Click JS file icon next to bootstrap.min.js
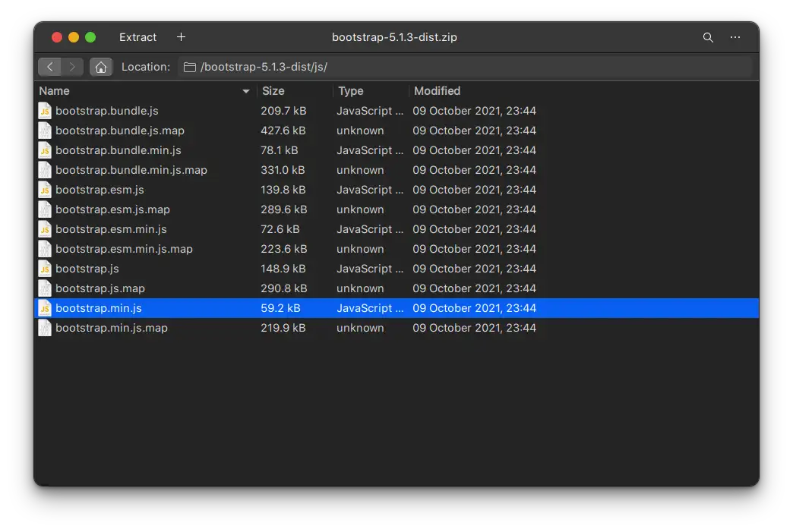Viewport: 793px width, 532px height. pos(45,307)
